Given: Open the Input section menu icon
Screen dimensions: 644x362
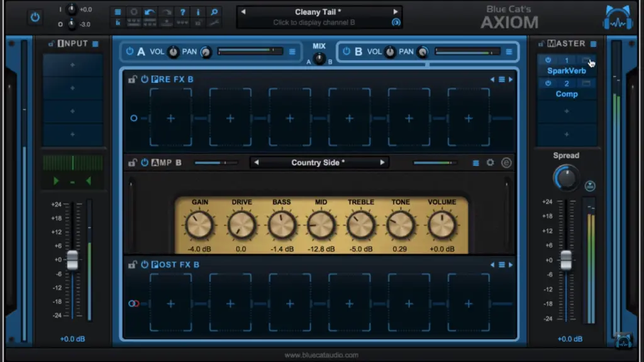Looking at the screenshot, I should point(96,44).
